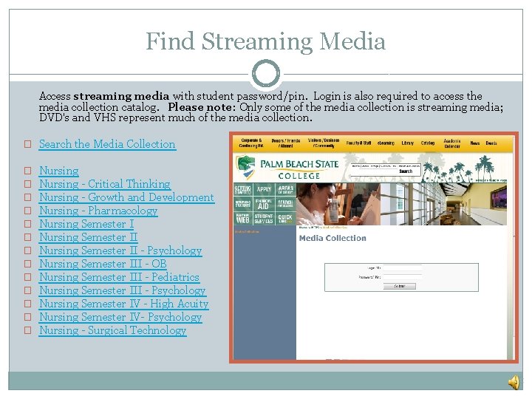Click Faculty & Staff nav item

pyautogui.click(x=358, y=143)
